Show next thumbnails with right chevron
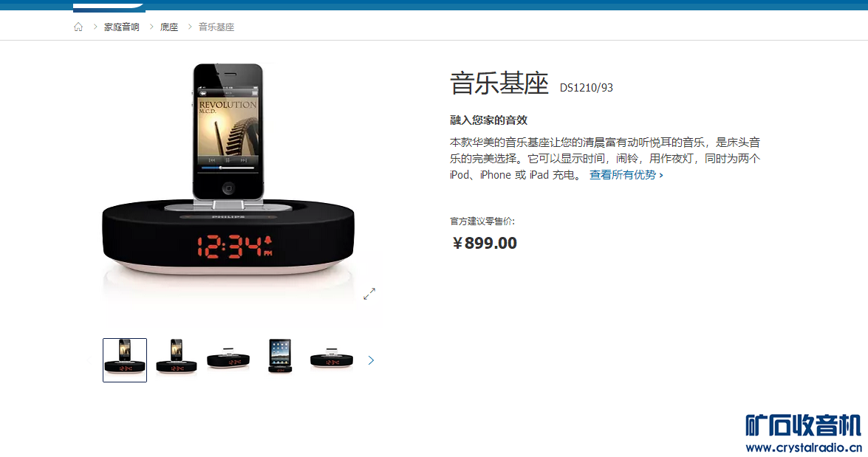The height and width of the screenshot is (457, 868). tap(371, 360)
